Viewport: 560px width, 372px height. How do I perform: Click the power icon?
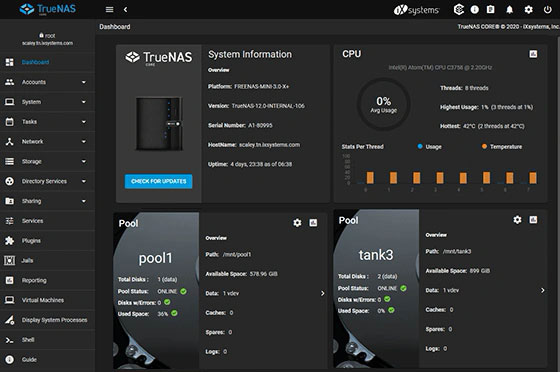[548, 10]
